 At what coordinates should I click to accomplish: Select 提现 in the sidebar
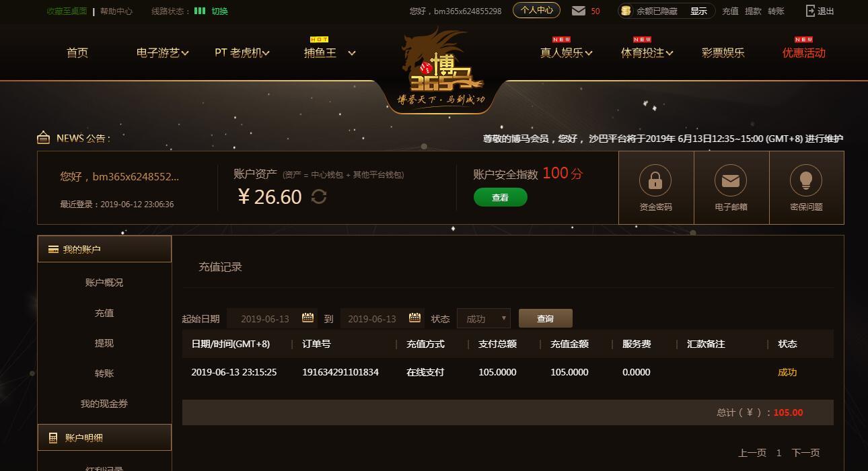(x=104, y=343)
